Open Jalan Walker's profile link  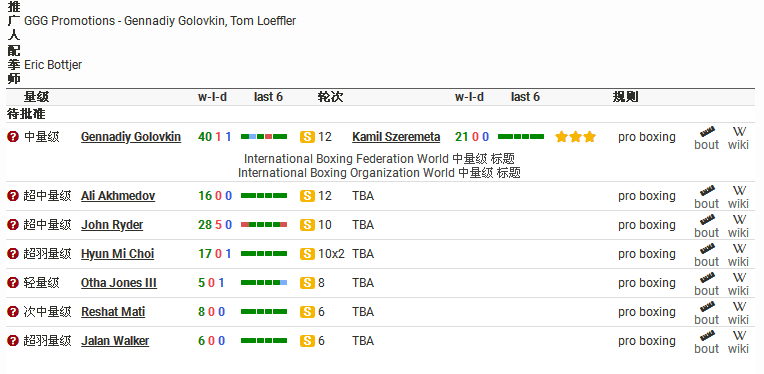(x=115, y=341)
